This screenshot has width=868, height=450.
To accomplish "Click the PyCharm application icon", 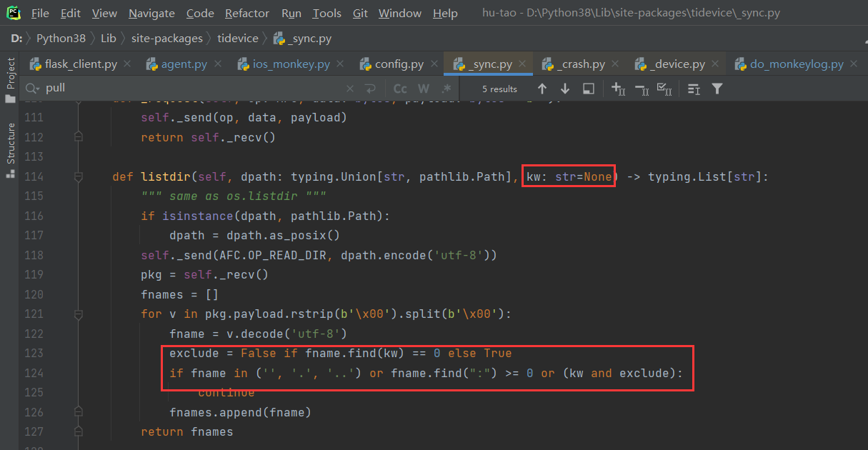I will pyautogui.click(x=14, y=13).
